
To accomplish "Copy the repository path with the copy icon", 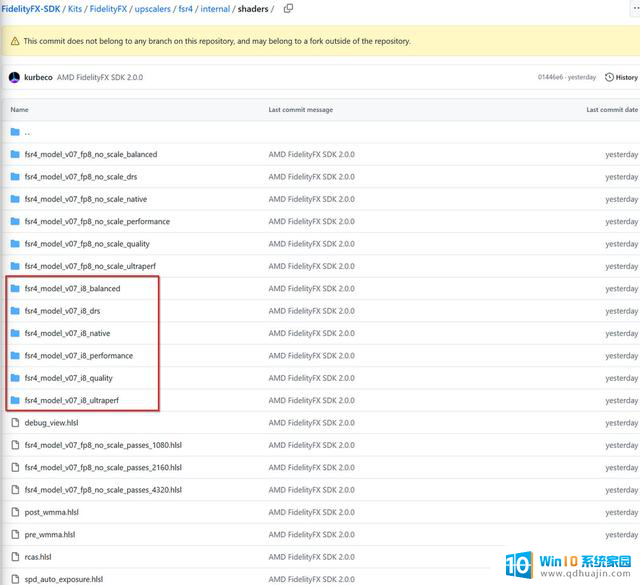I will coord(288,8).
